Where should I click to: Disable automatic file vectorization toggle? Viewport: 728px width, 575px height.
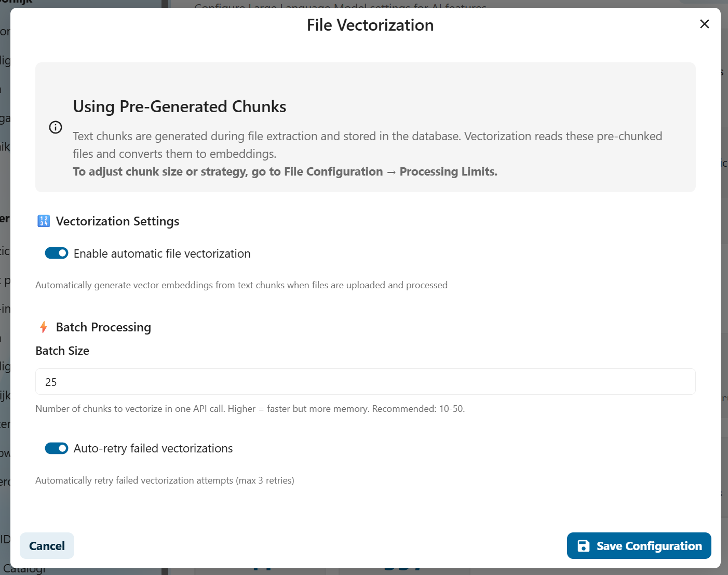click(57, 253)
